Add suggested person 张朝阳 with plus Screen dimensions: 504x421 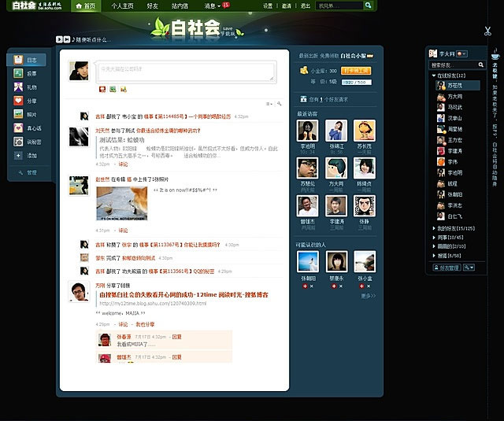(x=305, y=286)
